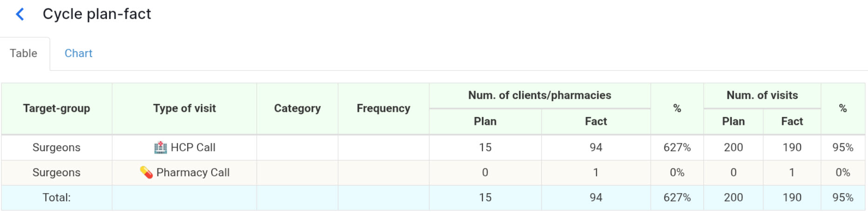Click the Pharmacy Call visit type label
Viewport: 868px width, 214px height.
(193, 173)
